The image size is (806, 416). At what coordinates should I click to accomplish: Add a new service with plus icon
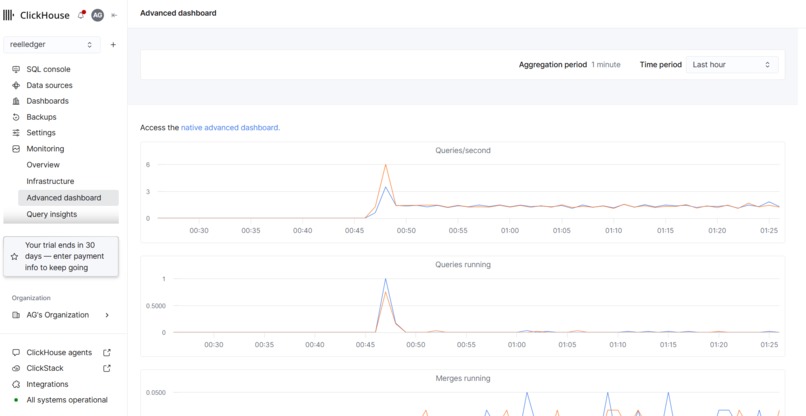click(x=113, y=45)
